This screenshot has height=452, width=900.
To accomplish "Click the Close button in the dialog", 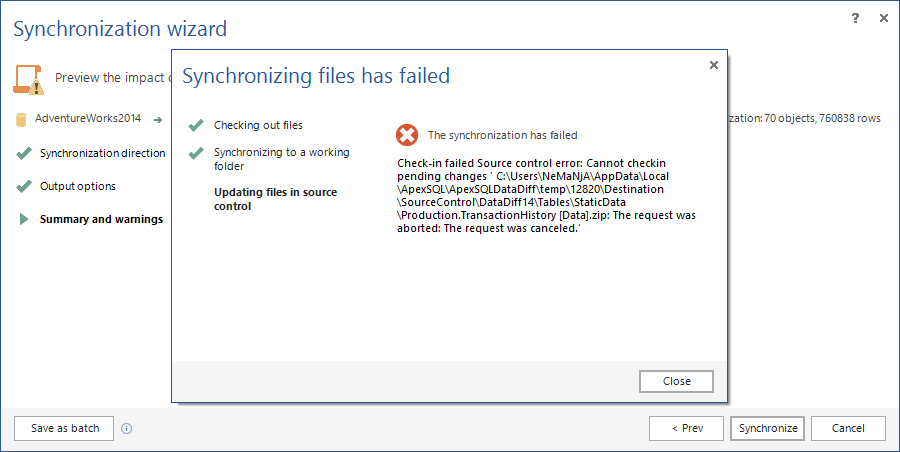I will 676,381.
